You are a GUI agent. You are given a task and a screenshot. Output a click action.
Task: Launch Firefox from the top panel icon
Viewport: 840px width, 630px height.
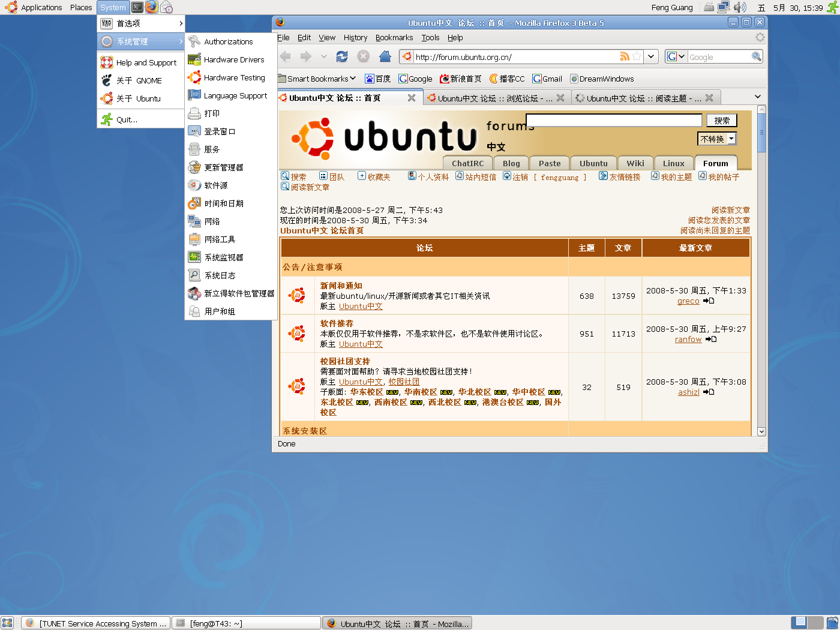click(x=152, y=7)
